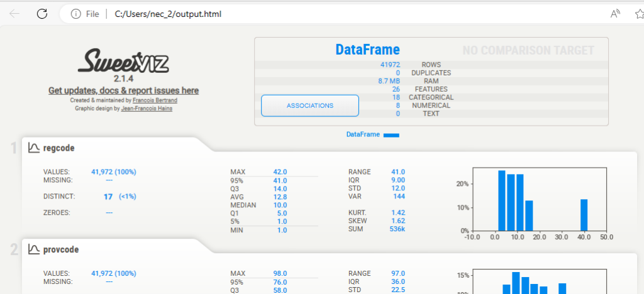This screenshot has width=644, height=294.
Task: Visit the Jean-Francois Hains link
Action: tap(148, 109)
